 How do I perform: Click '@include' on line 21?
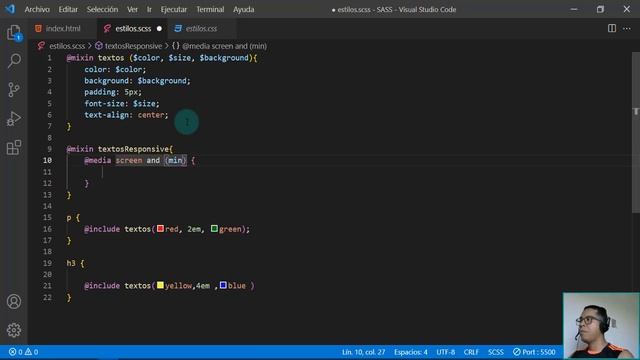(102, 286)
